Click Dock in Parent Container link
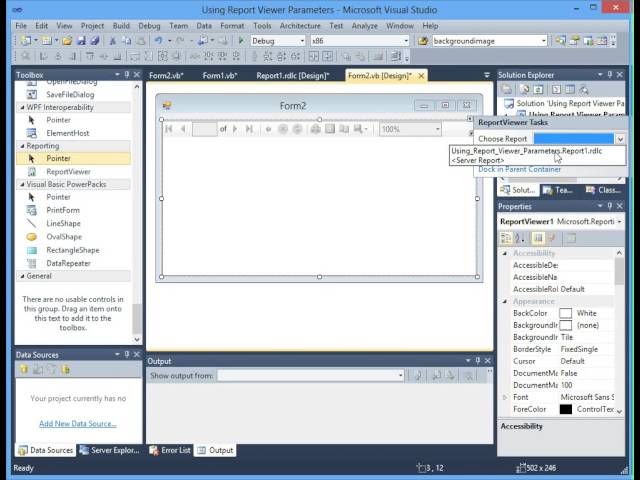Screen dimensions: 640x480 pos(519,169)
